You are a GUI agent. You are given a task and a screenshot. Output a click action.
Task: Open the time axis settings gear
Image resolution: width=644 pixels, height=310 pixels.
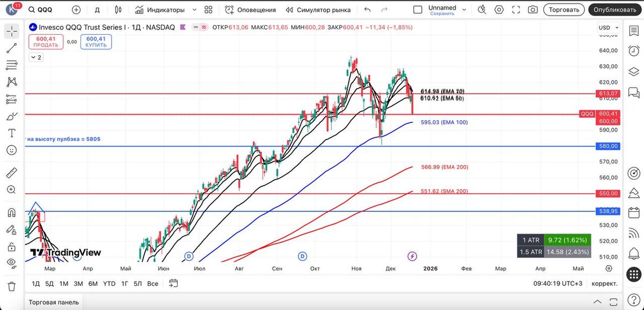click(609, 268)
